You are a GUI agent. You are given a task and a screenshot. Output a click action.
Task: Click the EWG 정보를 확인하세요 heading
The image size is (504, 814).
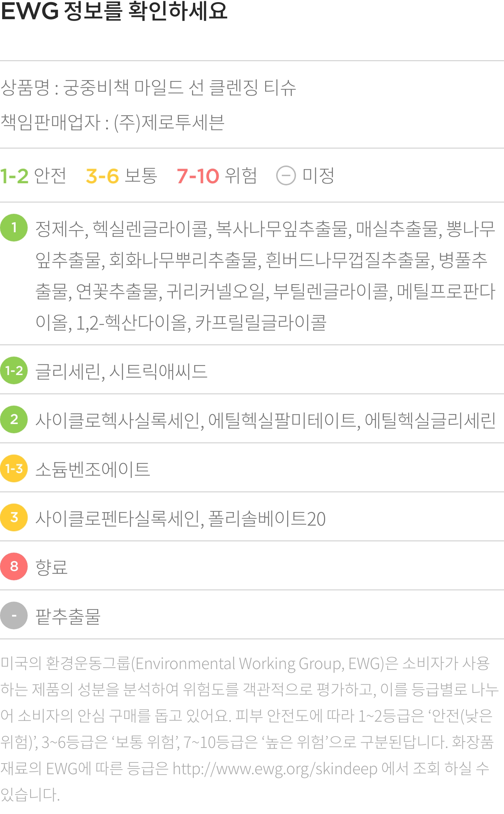point(114,11)
